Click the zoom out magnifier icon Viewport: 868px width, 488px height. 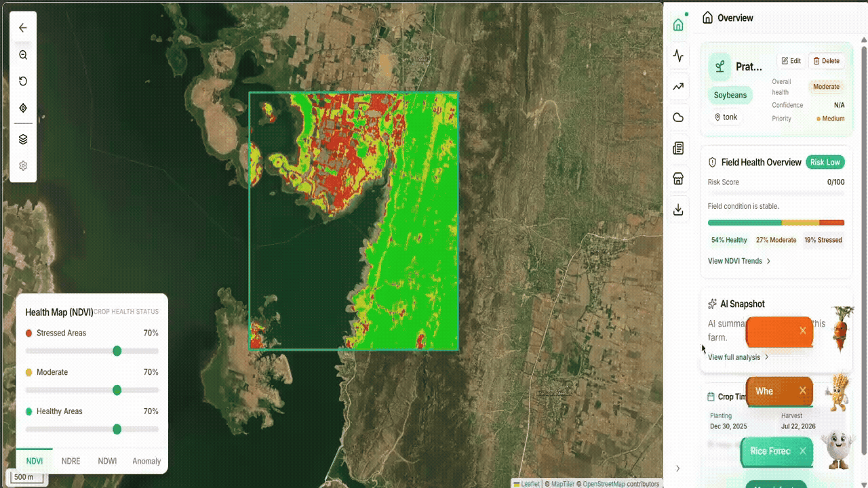click(23, 55)
